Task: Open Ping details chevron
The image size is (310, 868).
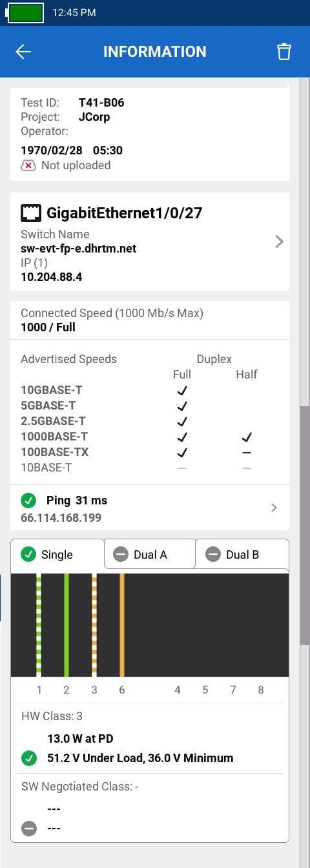Action: (x=274, y=508)
